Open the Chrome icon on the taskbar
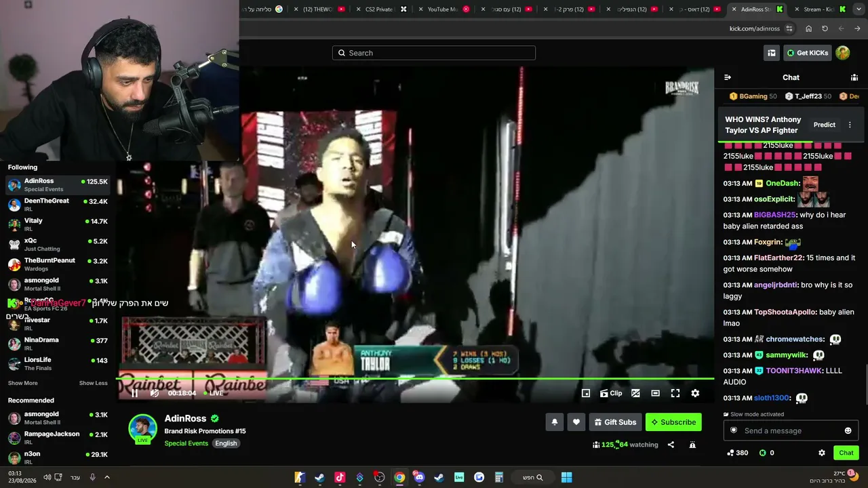868x488 pixels. tap(399, 477)
